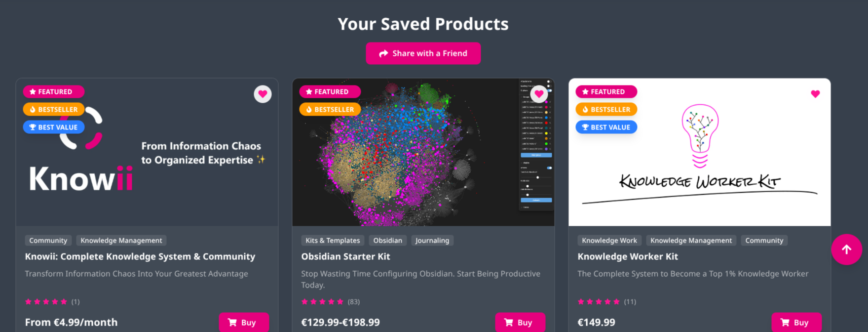Open Knowii: Complete Knowledge System title link
Viewport: 868px width, 332px height.
click(x=140, y=256)
